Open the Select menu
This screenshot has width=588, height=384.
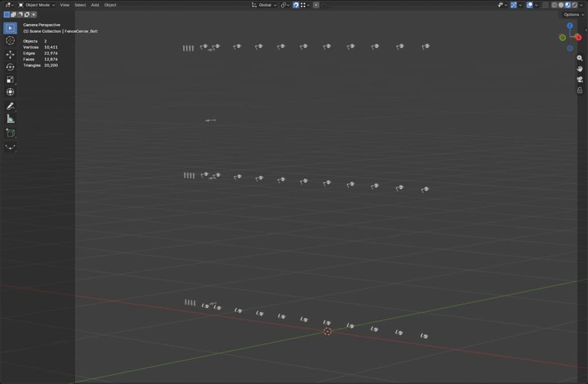(x=80, y=5)
